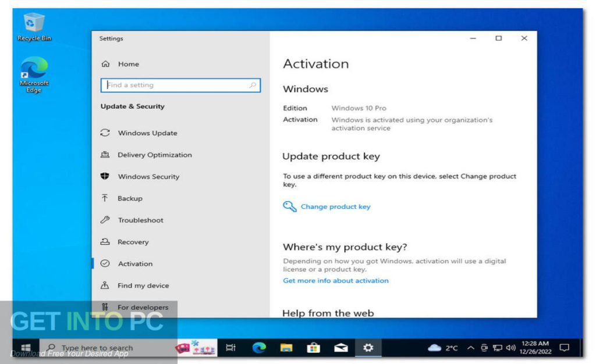
Task: Open Get more info about activation
Action: pos(335,280)
